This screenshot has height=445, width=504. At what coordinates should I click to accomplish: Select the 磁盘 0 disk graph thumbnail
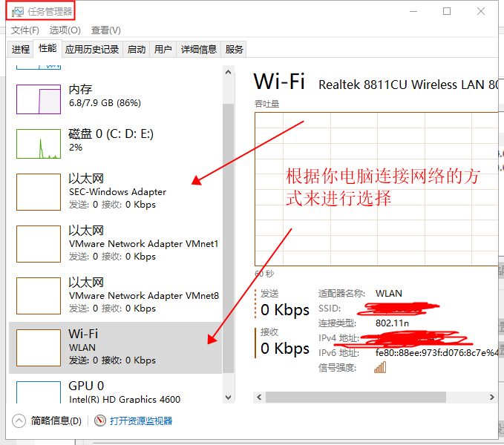pos(39,144)
